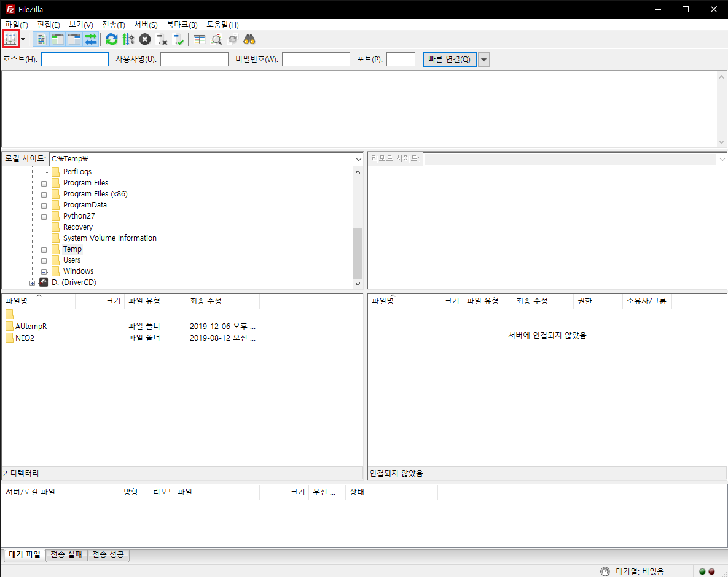Click the disconnect from server icon
Screen dimensions: 728x577
click(162, 39)
